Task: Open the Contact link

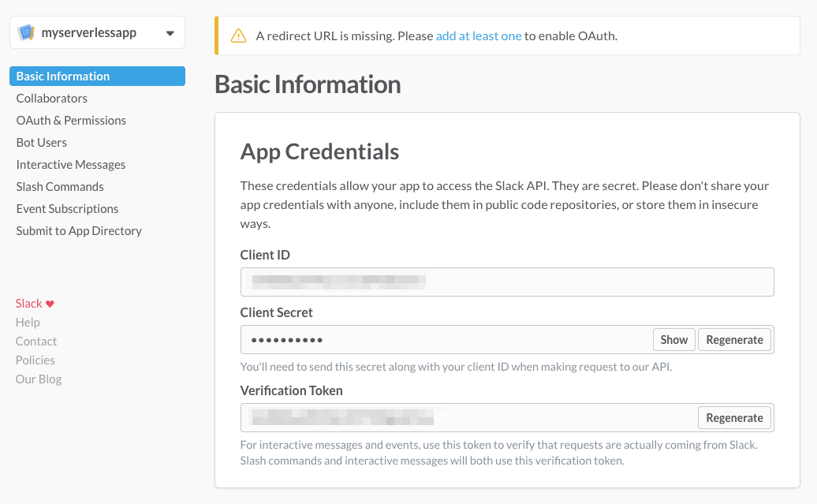Action: pos(36,342)
